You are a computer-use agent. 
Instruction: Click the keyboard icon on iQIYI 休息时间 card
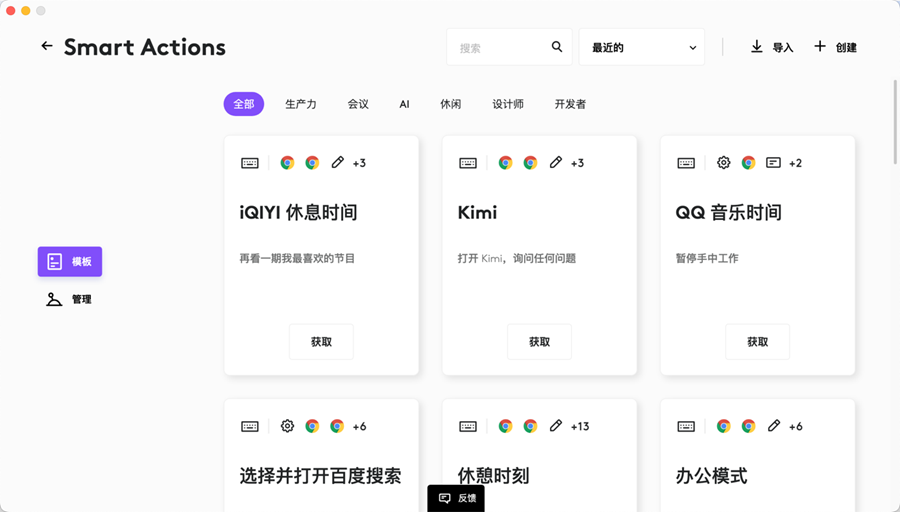(250, 163)
